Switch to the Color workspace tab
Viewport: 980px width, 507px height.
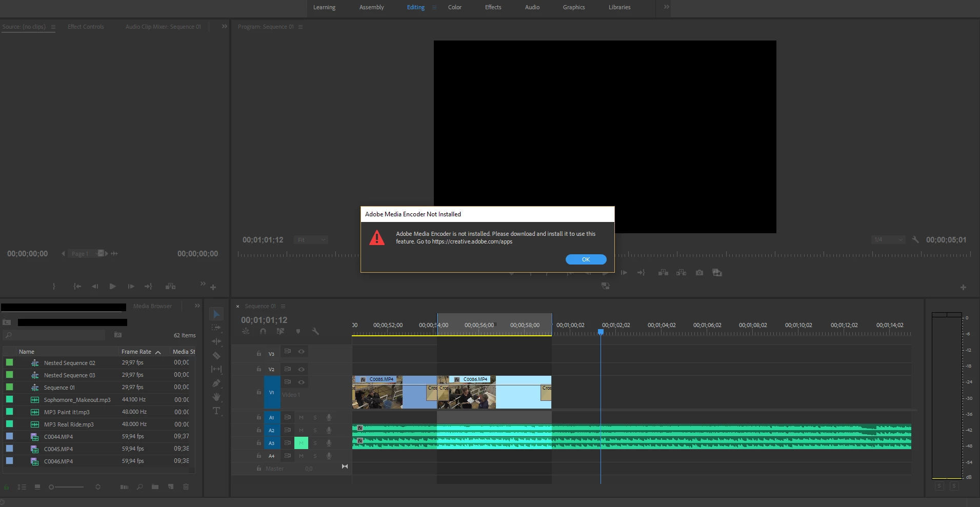(x=455, y=7)
